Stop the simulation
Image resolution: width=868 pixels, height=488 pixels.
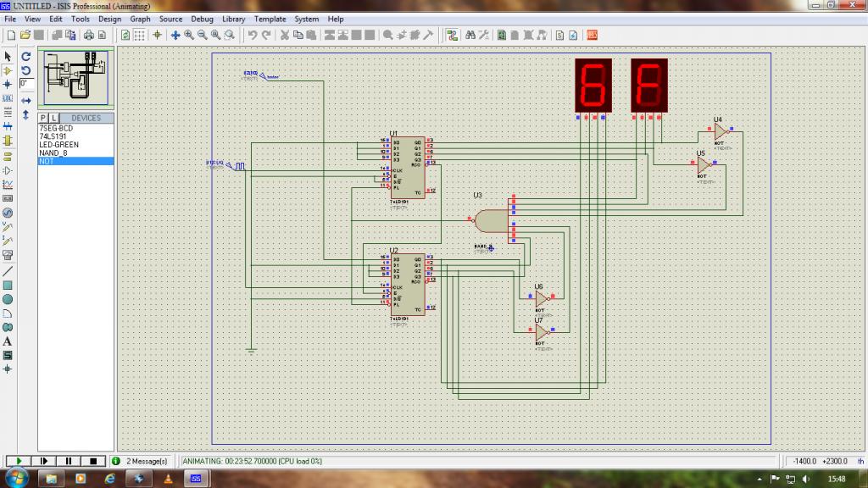92,461
